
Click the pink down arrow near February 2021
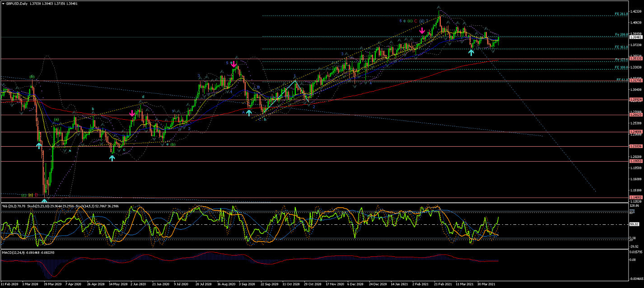click(422, 31)
